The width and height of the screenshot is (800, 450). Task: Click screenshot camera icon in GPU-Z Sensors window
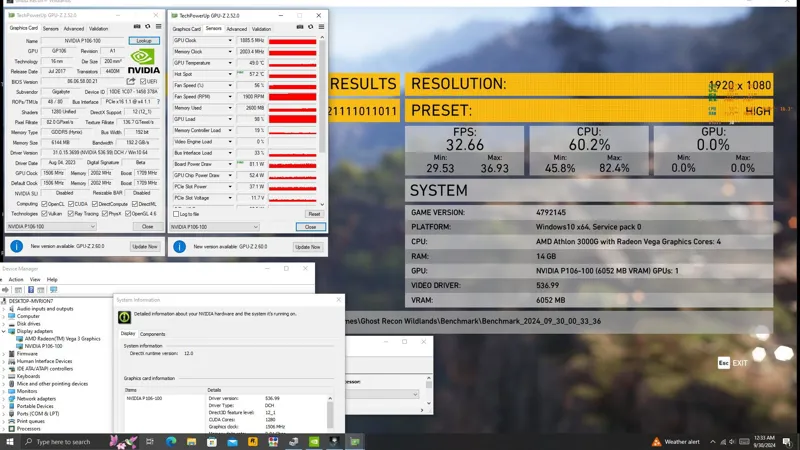coord(300,27)
